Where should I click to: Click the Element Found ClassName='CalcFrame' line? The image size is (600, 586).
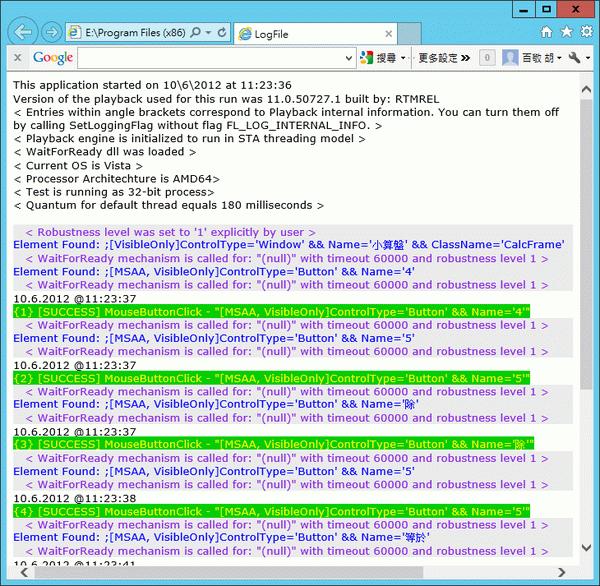[x=289, y=245]
